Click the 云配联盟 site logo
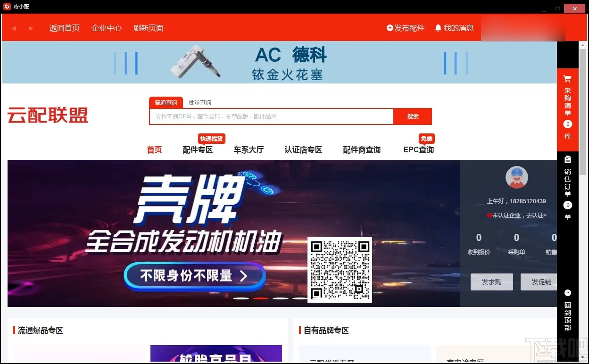 coord(47,115)
